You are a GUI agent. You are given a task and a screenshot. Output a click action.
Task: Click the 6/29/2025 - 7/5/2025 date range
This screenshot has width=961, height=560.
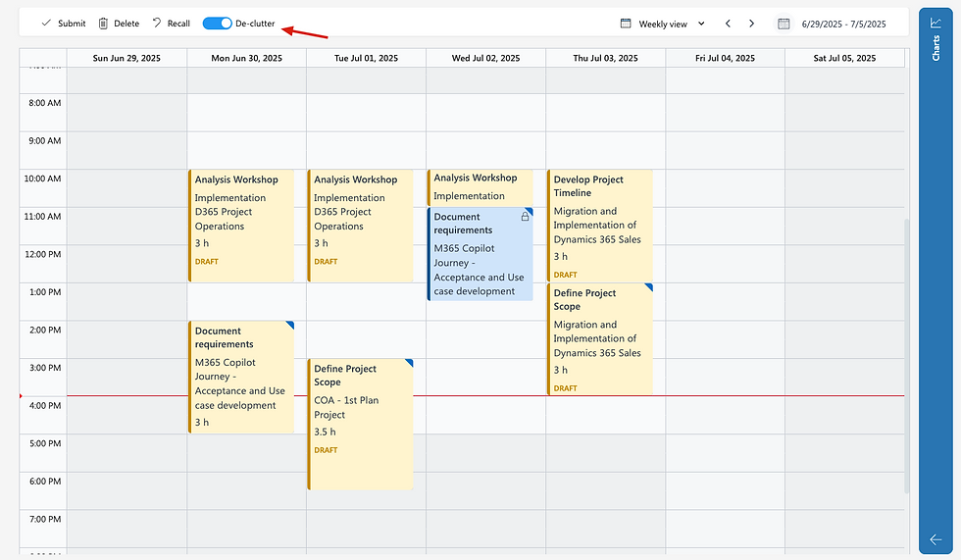(844, 24)
